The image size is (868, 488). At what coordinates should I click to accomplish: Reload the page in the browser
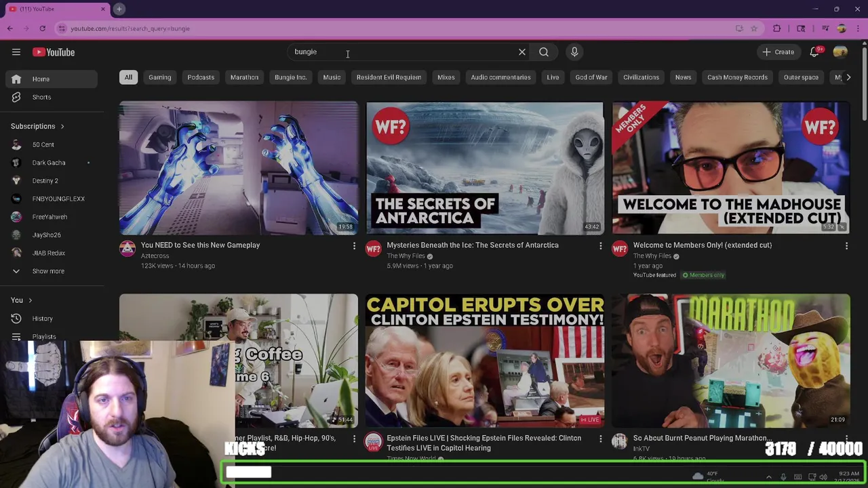[42, 28]
